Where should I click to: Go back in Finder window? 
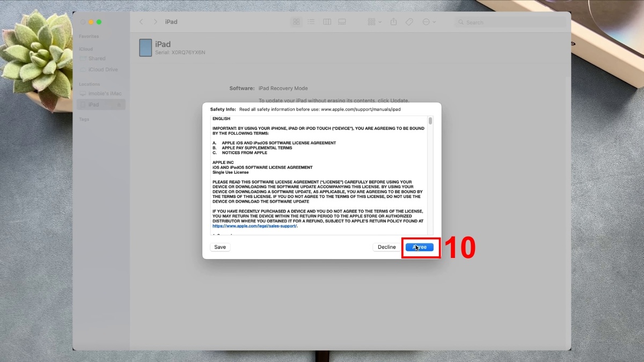[141, 22]
